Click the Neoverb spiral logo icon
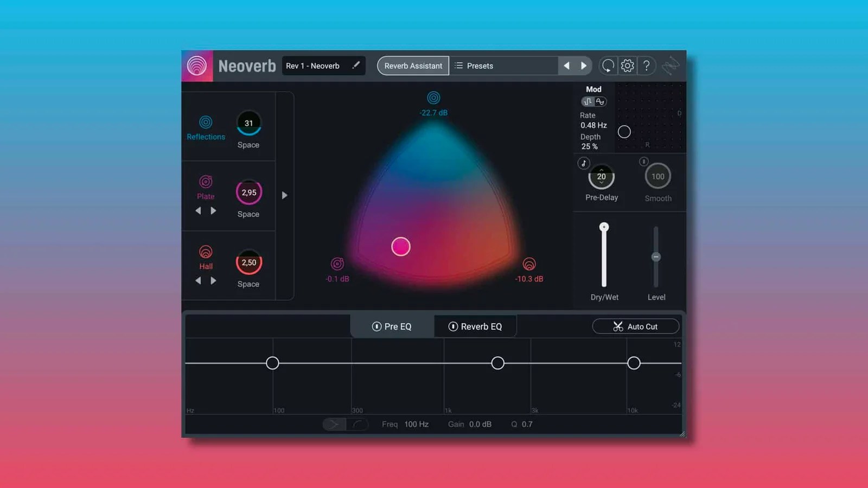This screenshot has width=868, height=488. click(197, 66)
